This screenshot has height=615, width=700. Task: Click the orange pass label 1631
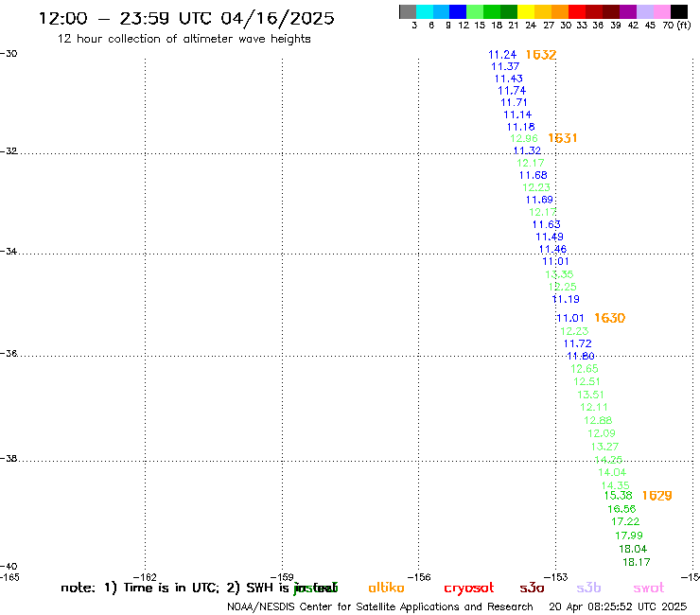tap(563, 138)
